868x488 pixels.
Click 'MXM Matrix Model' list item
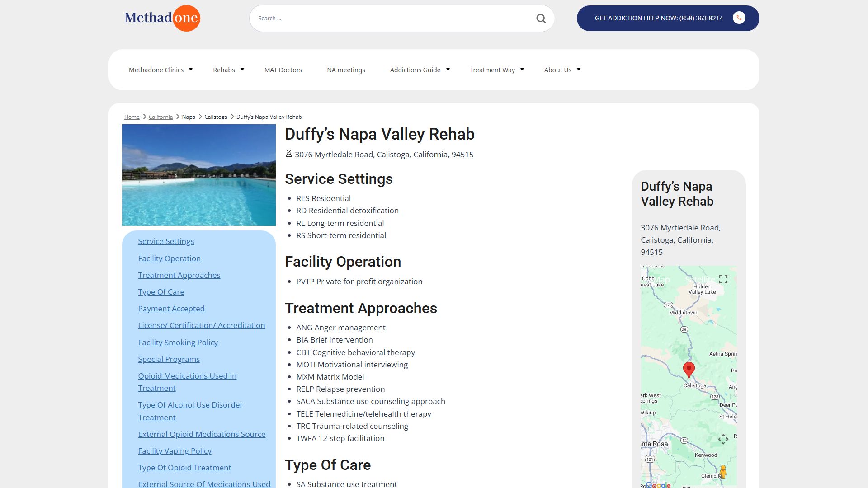tap(330, 377)
